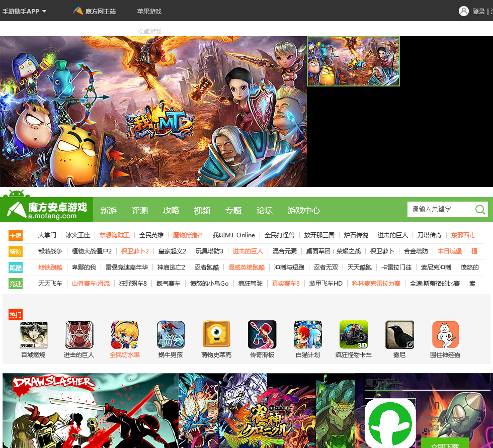This screenshot has width=493, height=448.
Task: Click the 登录 login link
Action: (x=479, y=11)
